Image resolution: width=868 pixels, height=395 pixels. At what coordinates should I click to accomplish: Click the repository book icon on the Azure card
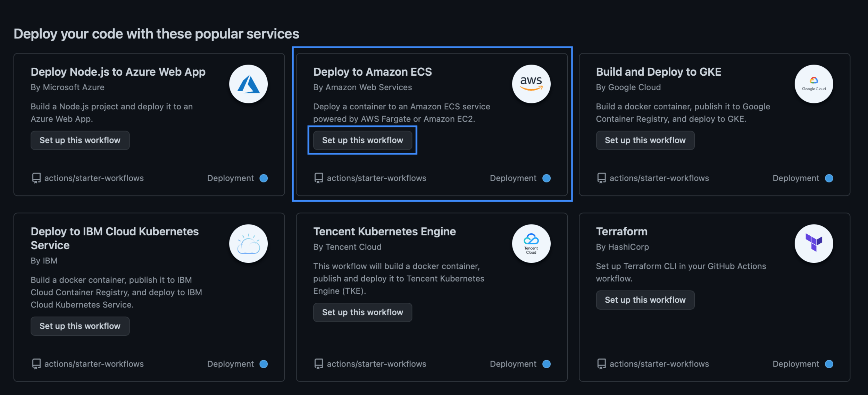tap(36, 178)
